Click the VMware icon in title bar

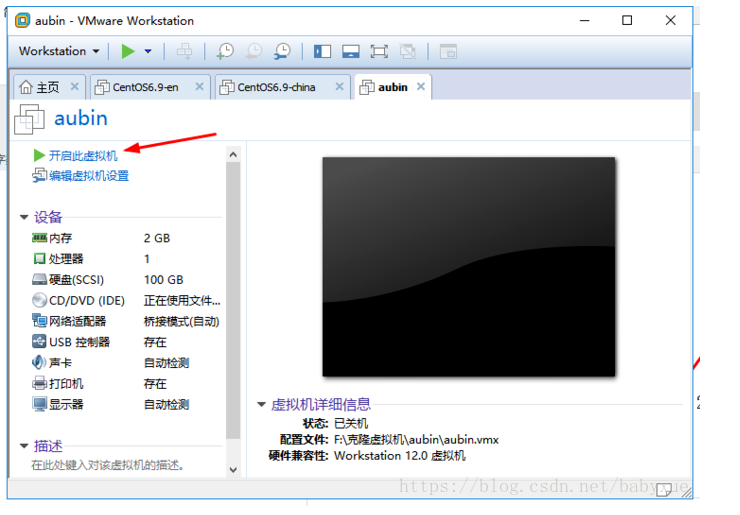[22, 20]
